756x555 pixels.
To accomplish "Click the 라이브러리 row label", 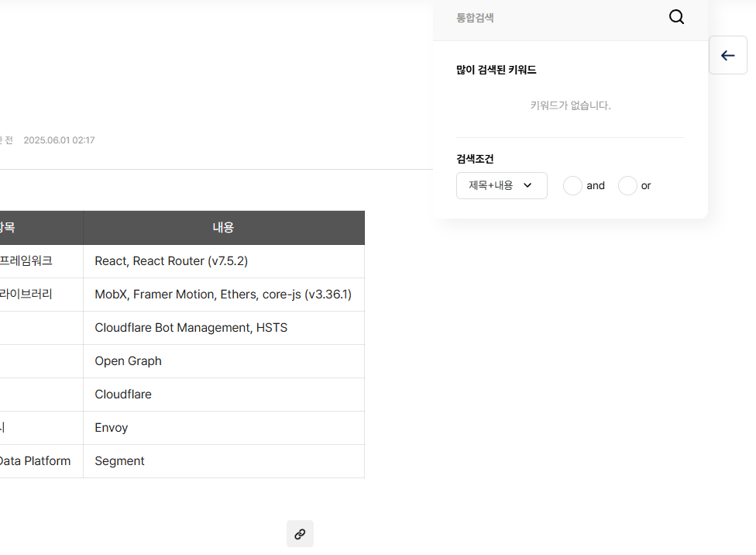I will tap(26, 295).
